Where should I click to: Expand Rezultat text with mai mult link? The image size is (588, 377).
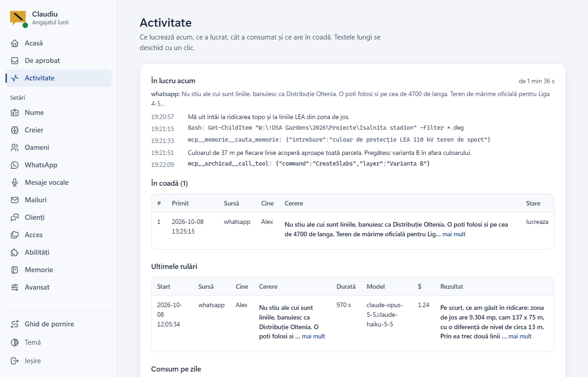point(520,337)
